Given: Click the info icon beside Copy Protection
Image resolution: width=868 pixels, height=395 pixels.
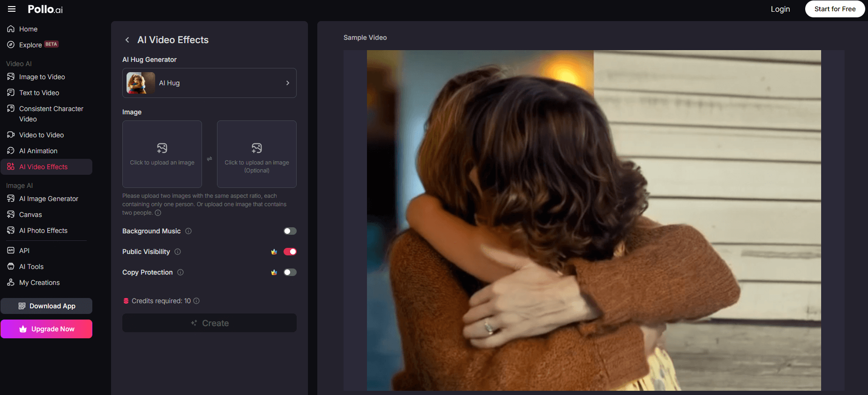Looking at the screenshot, I should point(180,272).
